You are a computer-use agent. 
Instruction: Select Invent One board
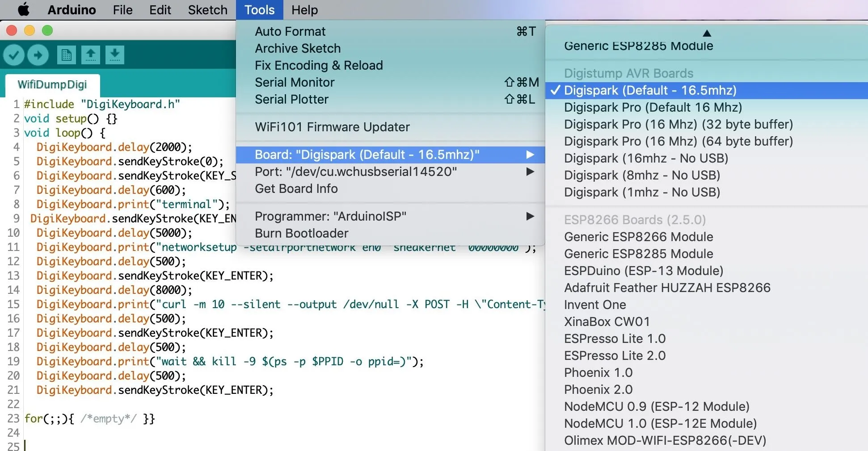click(x=707, y=305)
